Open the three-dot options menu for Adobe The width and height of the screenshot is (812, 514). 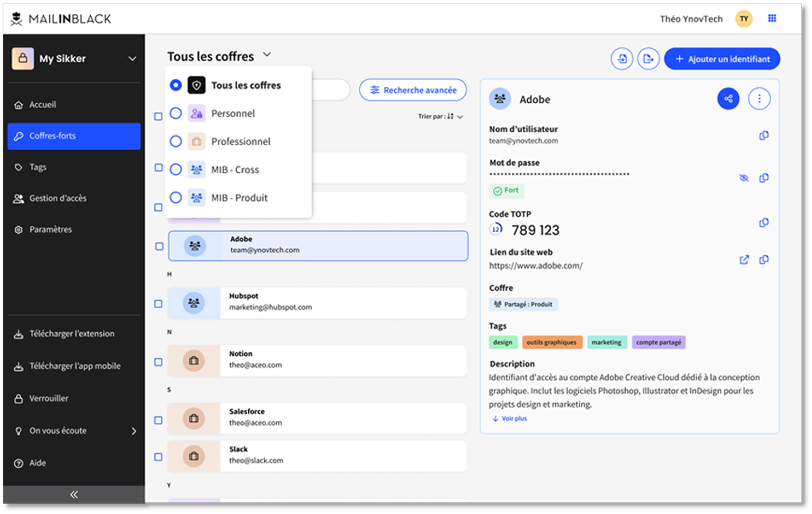tap(759, 99)
